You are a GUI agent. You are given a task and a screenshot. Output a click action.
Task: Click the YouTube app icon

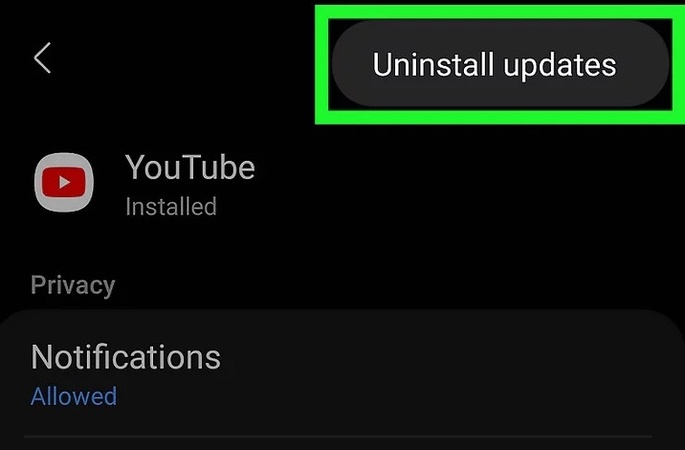point(64,182)
